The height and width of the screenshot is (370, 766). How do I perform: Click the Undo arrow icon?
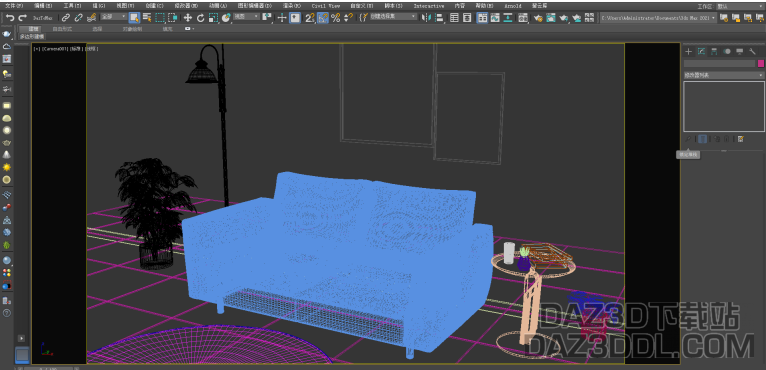[x=10, y=18]
